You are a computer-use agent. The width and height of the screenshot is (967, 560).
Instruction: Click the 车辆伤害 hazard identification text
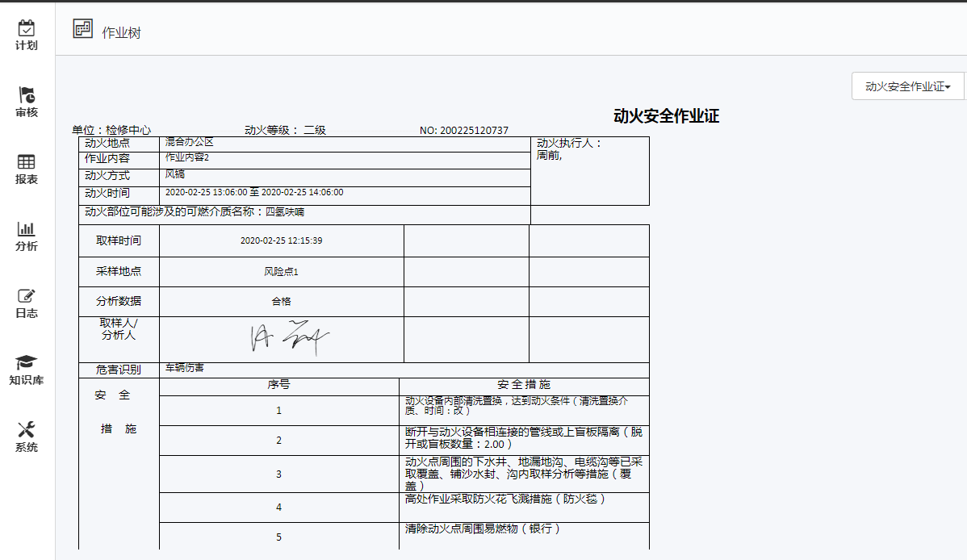click(x=185, y=368)
